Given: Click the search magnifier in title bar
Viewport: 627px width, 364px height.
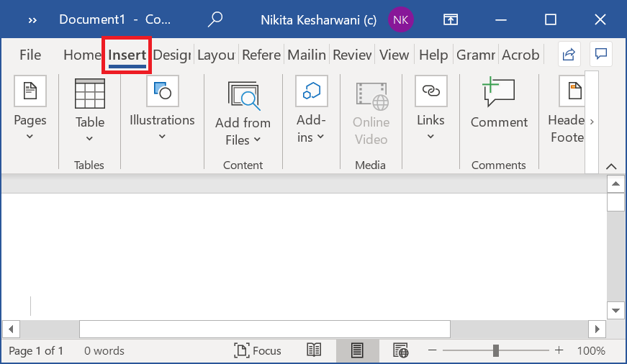Looking at the screenshot, I should click(x=215, y=19).
